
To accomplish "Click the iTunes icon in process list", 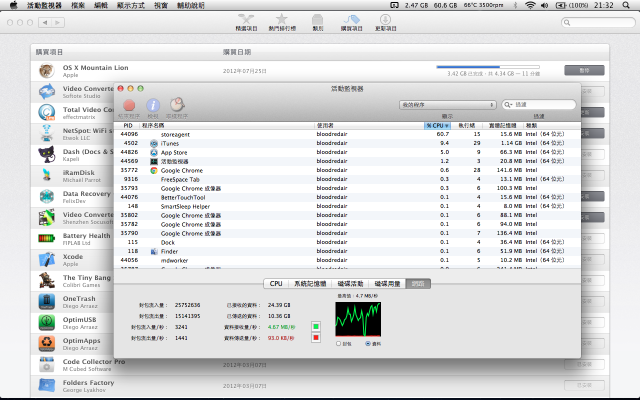I will (154, 143).
